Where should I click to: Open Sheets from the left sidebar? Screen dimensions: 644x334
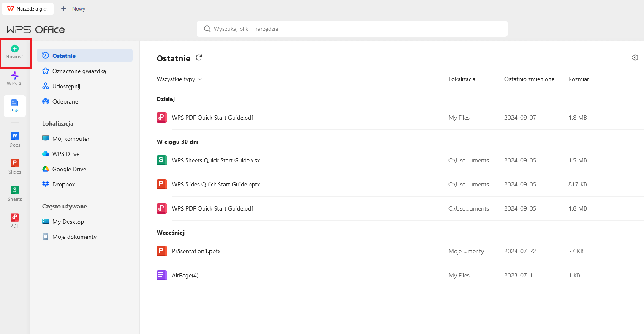coord(15,194)
